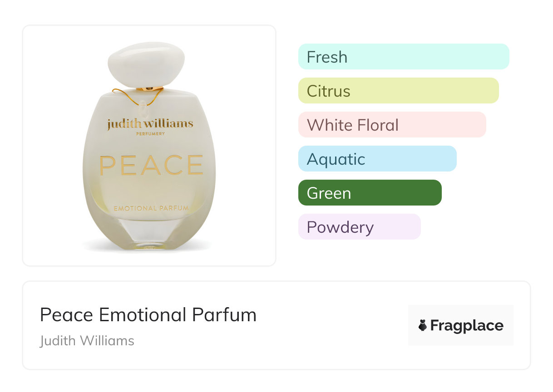Click the White Floral accord bar
This screenshot has width=553, height=392.
click(x=392, y=125)
